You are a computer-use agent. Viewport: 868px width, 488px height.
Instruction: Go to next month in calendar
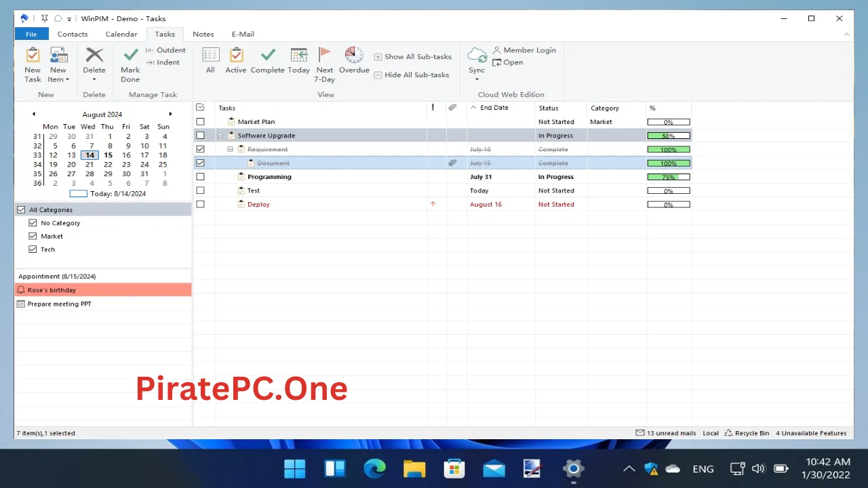click(170, 114)
